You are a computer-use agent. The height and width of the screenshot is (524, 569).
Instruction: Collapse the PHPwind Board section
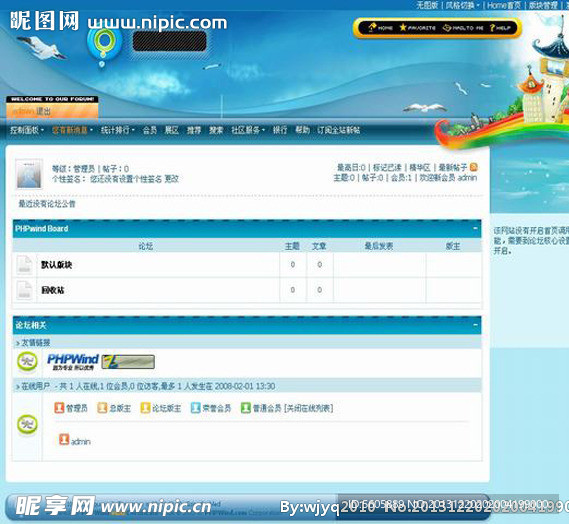475,228
